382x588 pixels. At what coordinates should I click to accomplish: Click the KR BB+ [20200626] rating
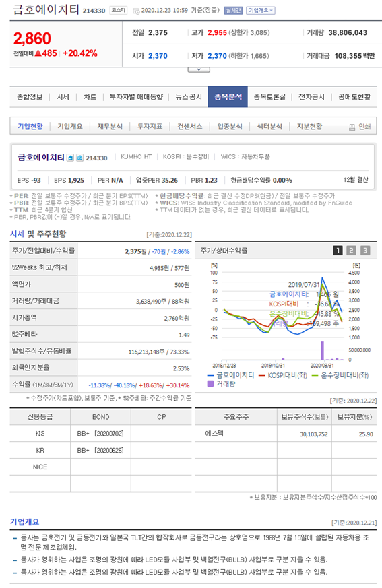pyautogui.click(x=100, y=451)
